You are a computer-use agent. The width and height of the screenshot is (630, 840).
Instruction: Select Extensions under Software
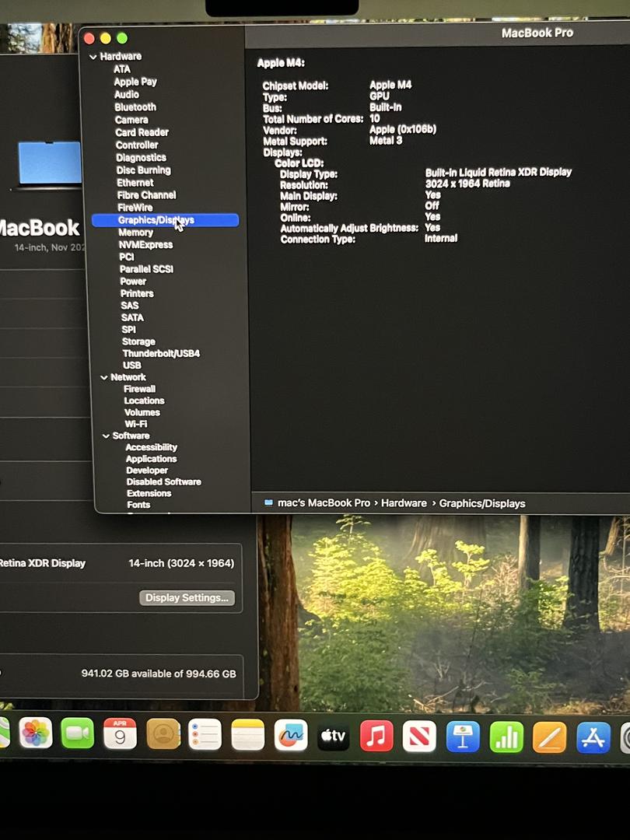(x=149, y=493)
